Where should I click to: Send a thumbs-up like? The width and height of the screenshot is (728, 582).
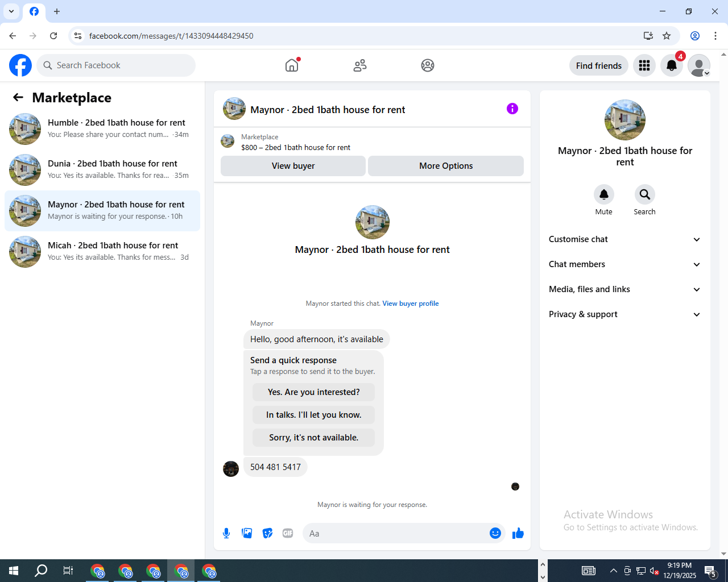pos(518,533)
